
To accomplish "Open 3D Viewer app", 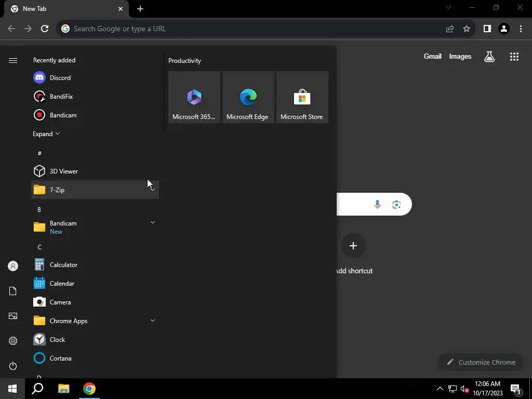I will click(x=95, y=171).
